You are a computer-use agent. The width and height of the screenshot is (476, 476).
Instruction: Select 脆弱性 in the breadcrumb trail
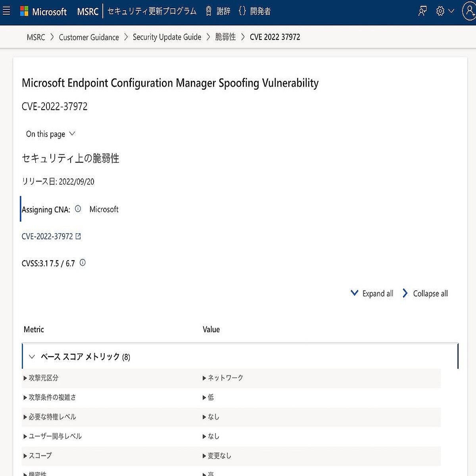tap(225, 37)
